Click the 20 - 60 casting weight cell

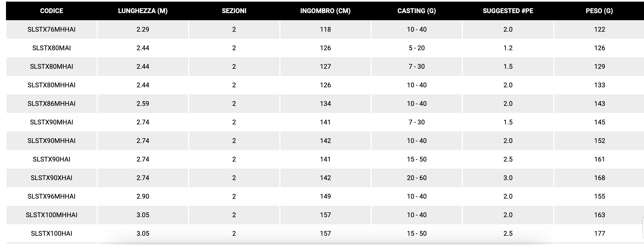pyautogui.click(x=416, y=178)
